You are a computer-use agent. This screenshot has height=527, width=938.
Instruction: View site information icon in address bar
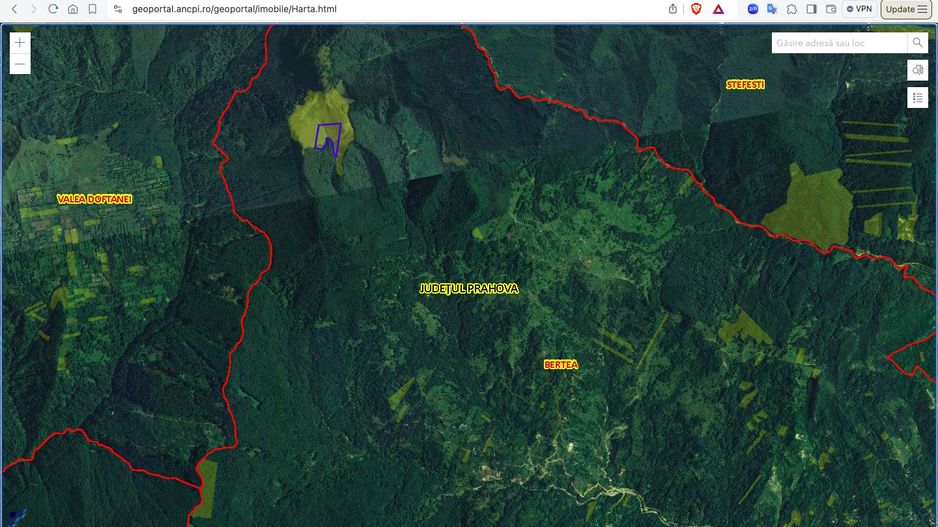click(x=118, y=9)
